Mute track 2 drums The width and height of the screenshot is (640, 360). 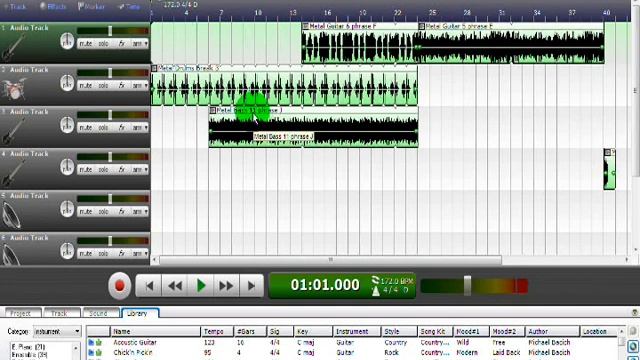pyautogui.click(x=86, y=85)
